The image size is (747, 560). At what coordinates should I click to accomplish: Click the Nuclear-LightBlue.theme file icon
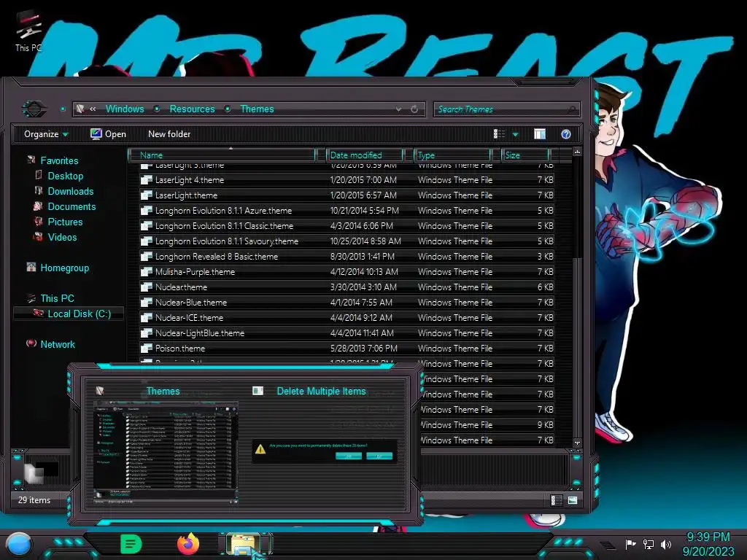pos(146,332)
